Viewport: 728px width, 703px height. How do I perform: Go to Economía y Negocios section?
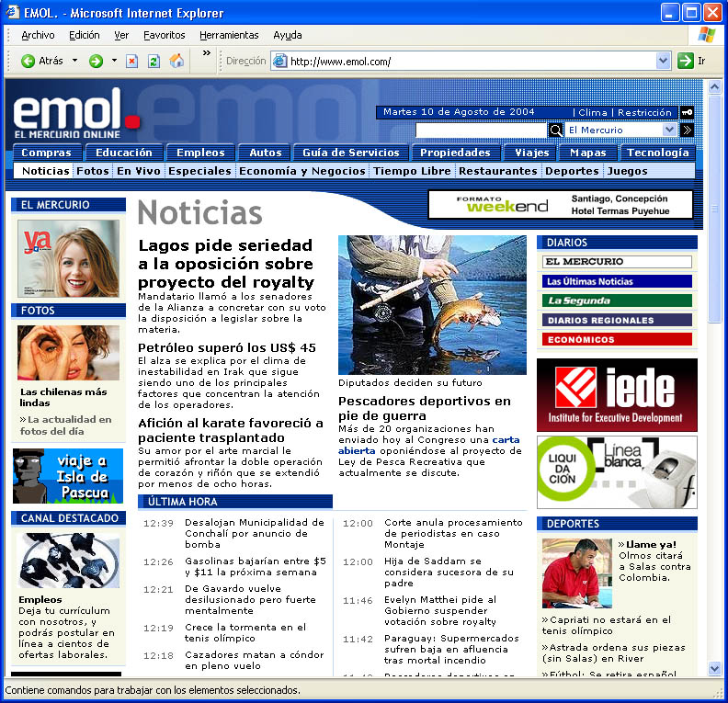[302, 171]
